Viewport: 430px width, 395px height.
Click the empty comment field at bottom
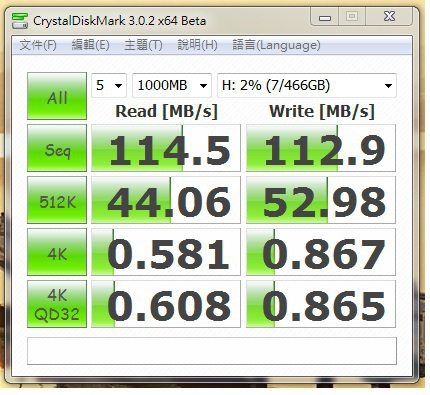coord(212,351)
